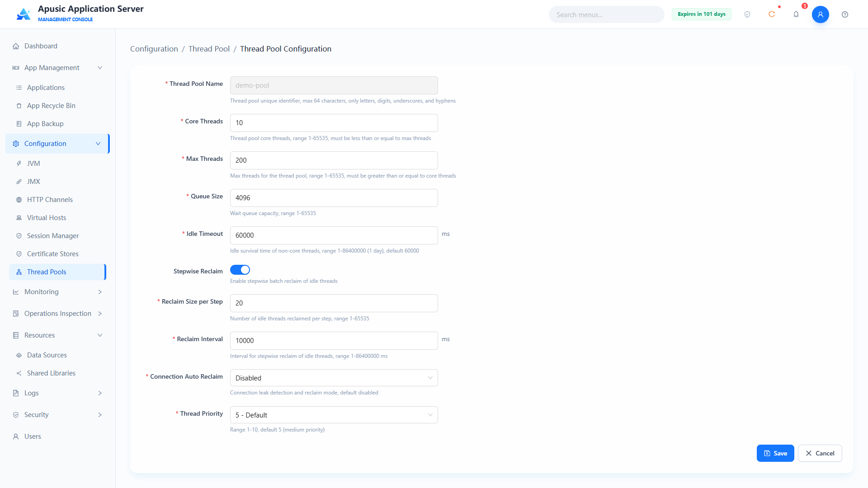Click the JMX sidebar icon
This screenshot has width=868, height=488.
tap(19, 182)
